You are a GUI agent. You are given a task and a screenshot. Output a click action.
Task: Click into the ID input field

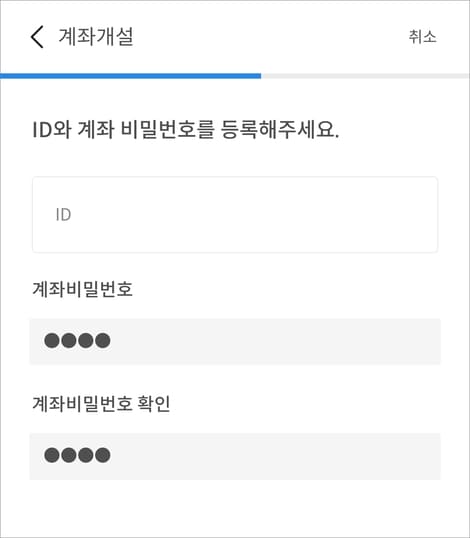point(235,215)
